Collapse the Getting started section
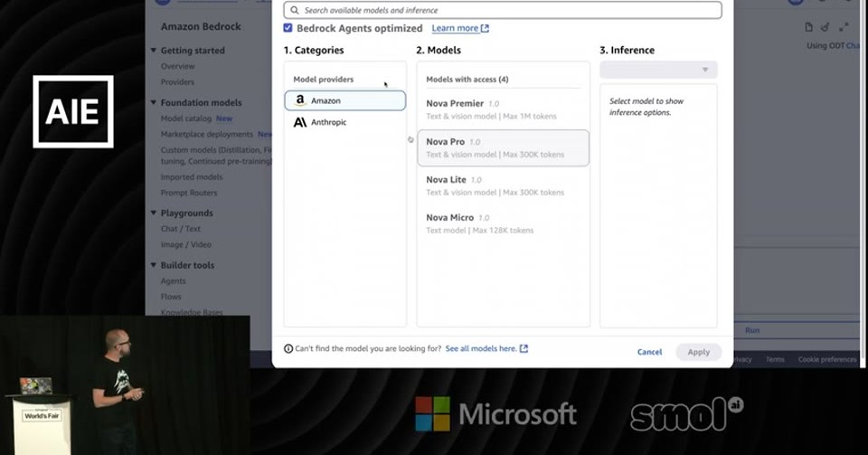This screenshot has height=455, width=868. (154, 50)
